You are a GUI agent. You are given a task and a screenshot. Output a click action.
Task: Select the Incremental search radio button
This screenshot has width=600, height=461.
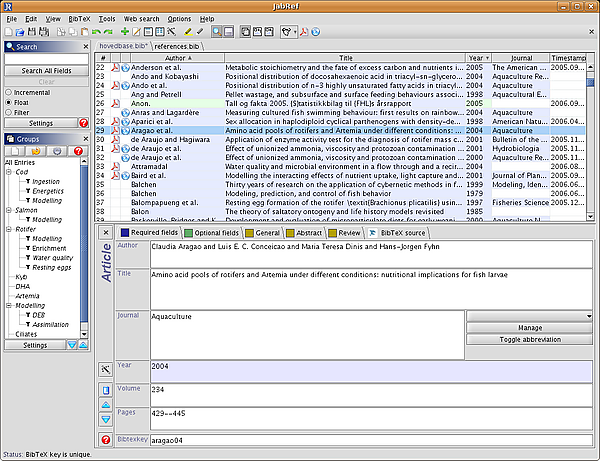pos(10,90)
